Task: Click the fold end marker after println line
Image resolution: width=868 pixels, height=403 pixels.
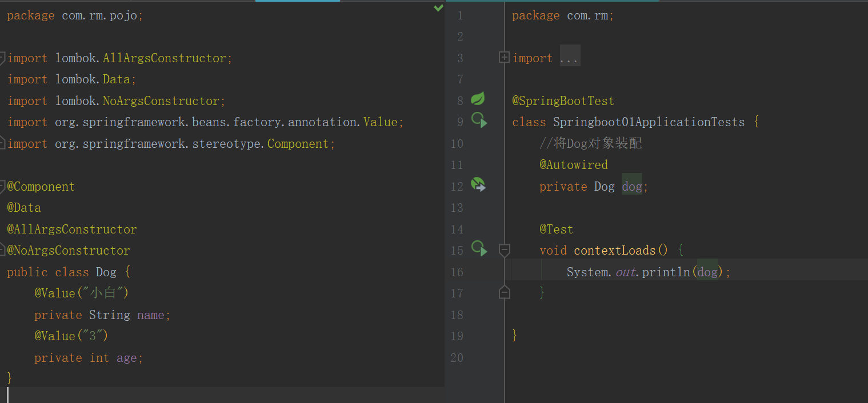Action: click(504, 293)
